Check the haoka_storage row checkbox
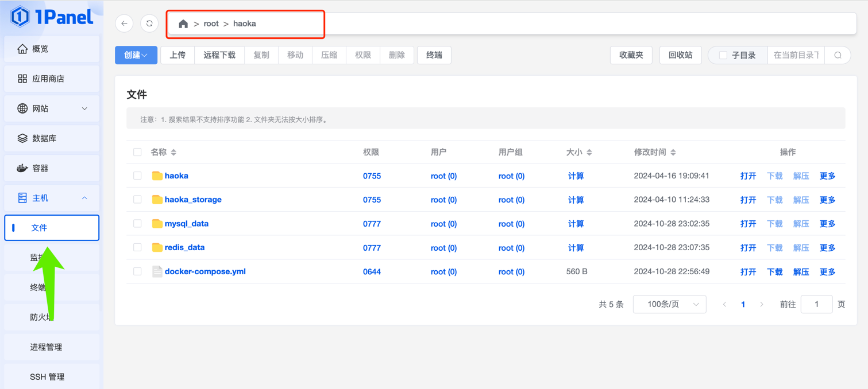Viewport: 868px width, 389px height. pyautogui.click(x=137, y=200)
